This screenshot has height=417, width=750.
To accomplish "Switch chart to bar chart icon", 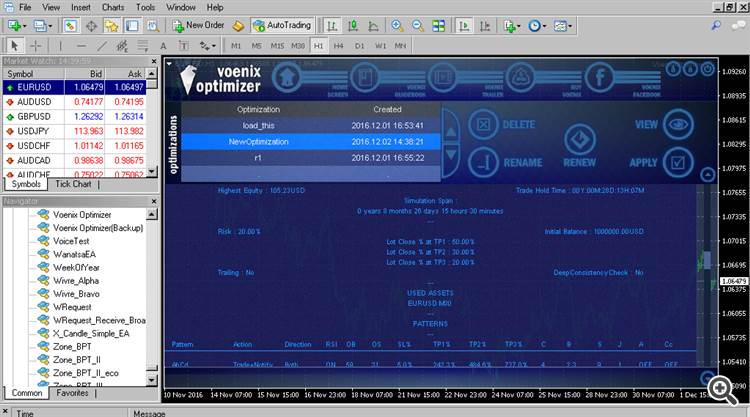I will (331, 26).
